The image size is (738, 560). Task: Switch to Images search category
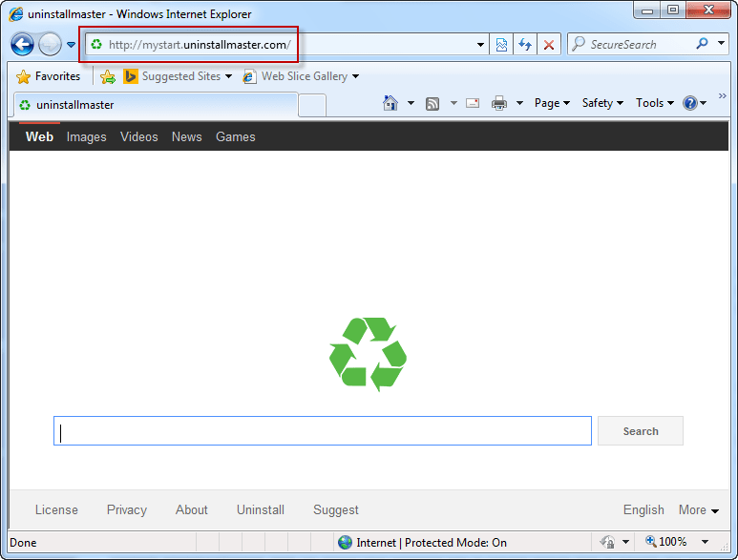tap(86, 136)
